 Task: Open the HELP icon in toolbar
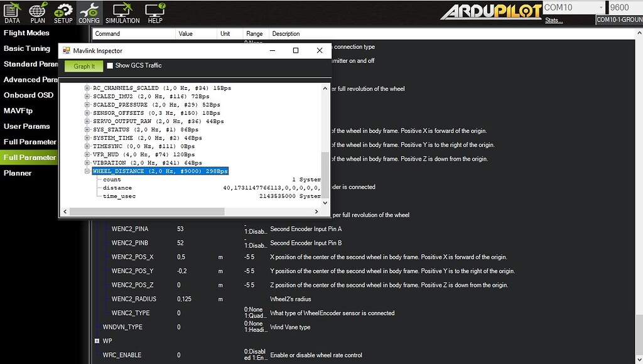(x=154, y=12)
